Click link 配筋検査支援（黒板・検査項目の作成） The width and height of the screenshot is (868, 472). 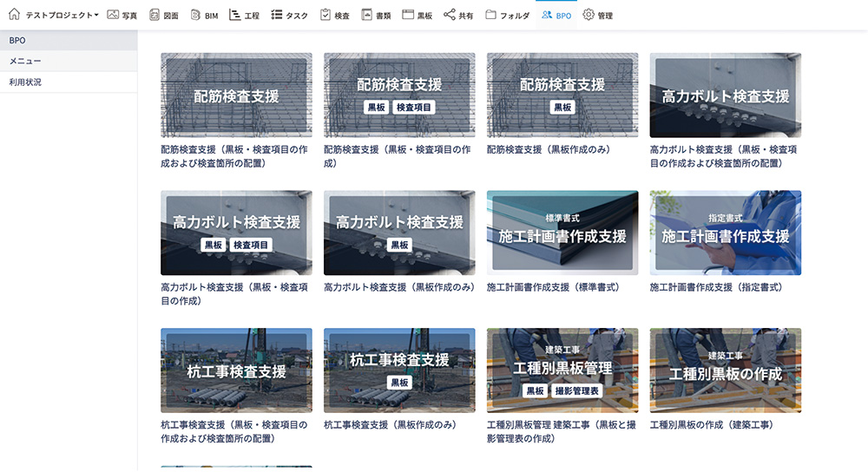(398, 156)
